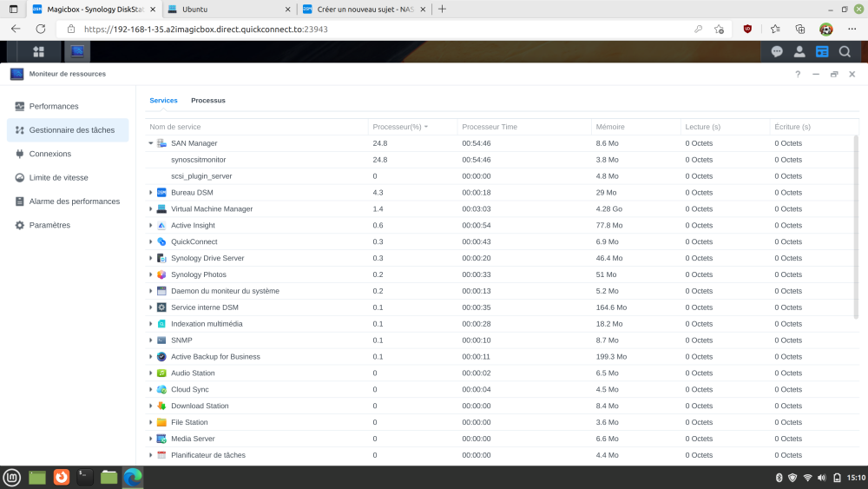
Task: Expand the Virtual Machine Manager row
Action: (x=150, y=208)
